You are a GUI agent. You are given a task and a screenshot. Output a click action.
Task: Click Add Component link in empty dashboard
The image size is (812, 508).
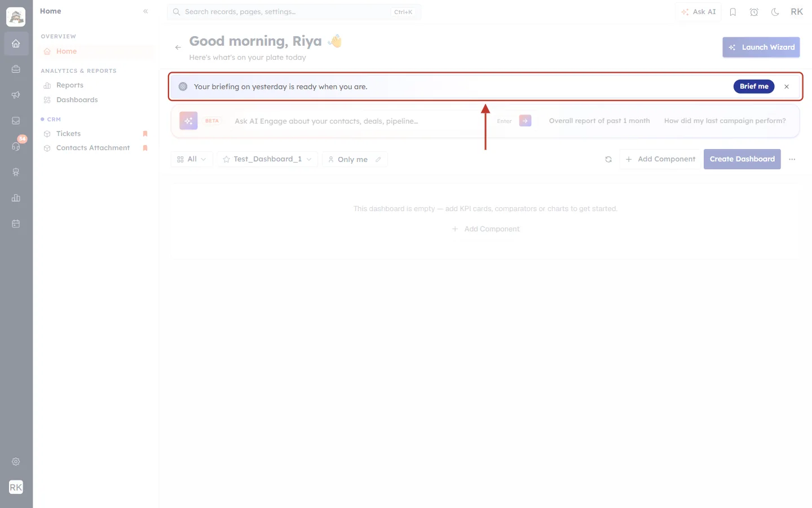pos(486,229)
